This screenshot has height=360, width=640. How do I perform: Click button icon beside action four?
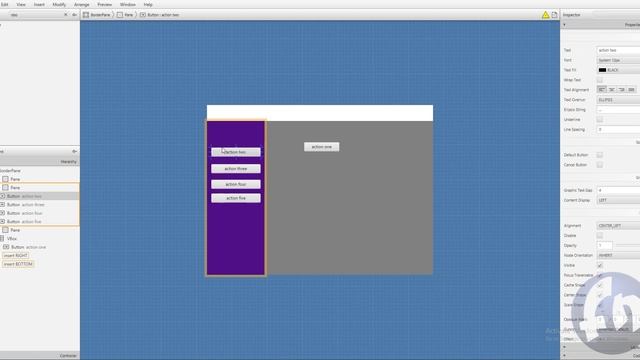coord(2,213)
